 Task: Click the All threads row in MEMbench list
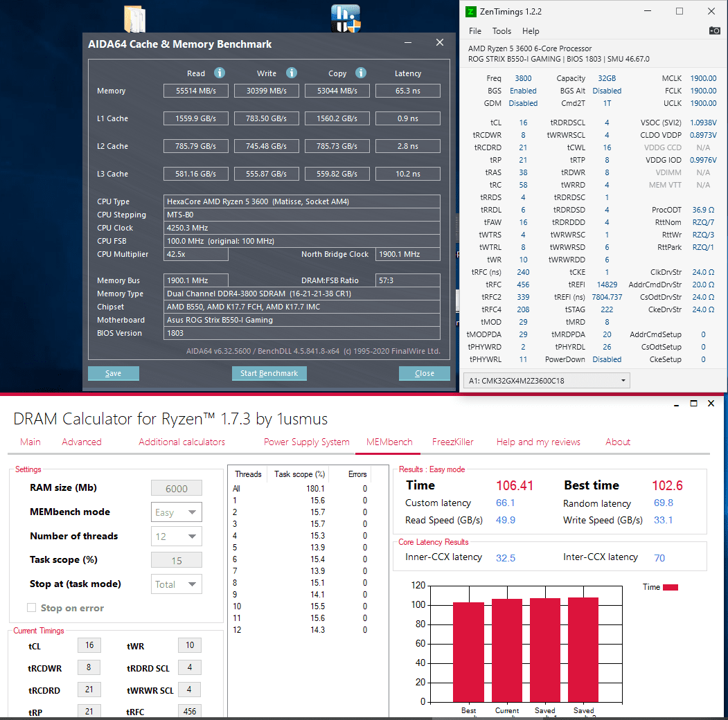tap(301, 489)
